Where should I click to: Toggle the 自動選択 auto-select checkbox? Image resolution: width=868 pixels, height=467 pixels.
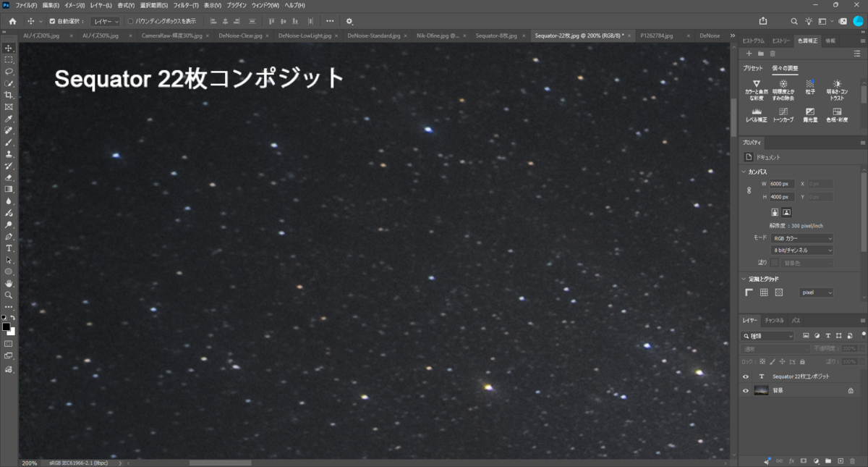tap(51, 21)
